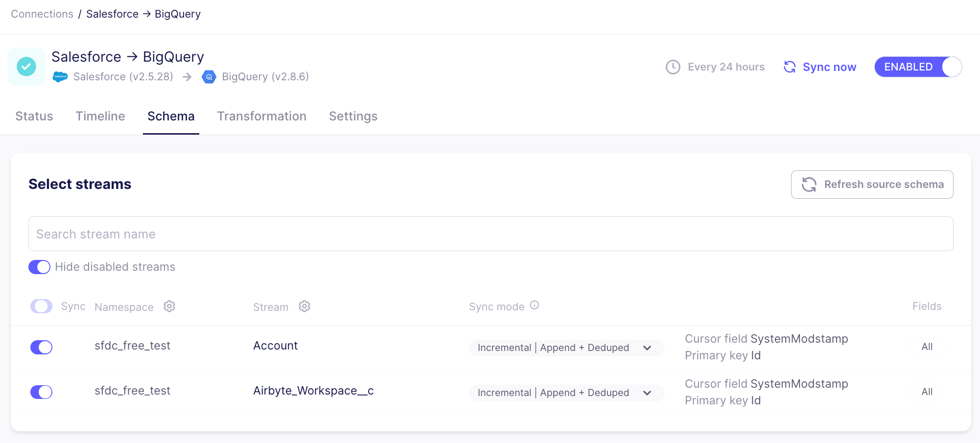Click the refresh arrows icon in Refresh source schema

coord(809,185)
